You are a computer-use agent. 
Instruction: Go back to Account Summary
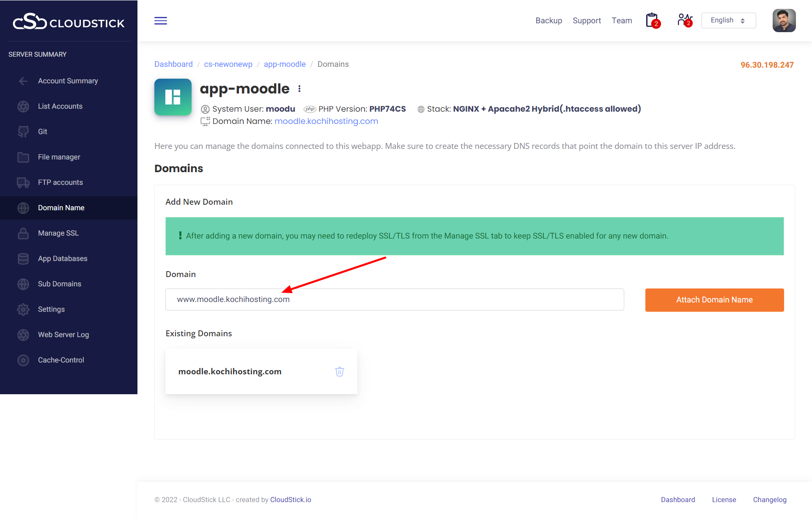68,81
